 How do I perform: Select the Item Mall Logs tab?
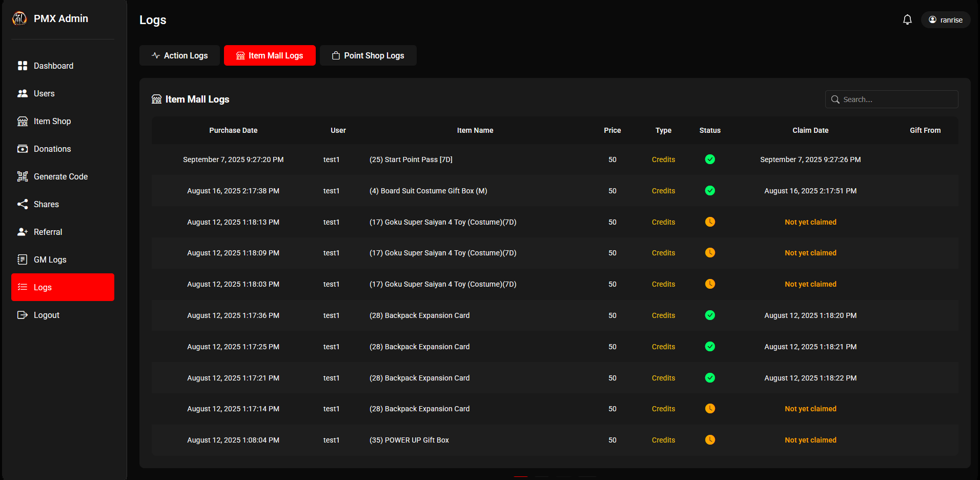tap(270, 55)
